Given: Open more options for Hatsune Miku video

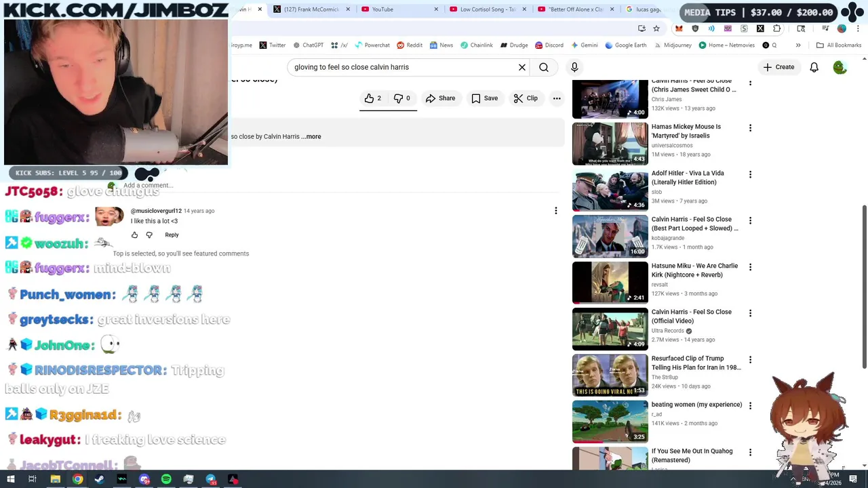Looking at the screenshot, I should pyautogui.click(x=750, y=267).
